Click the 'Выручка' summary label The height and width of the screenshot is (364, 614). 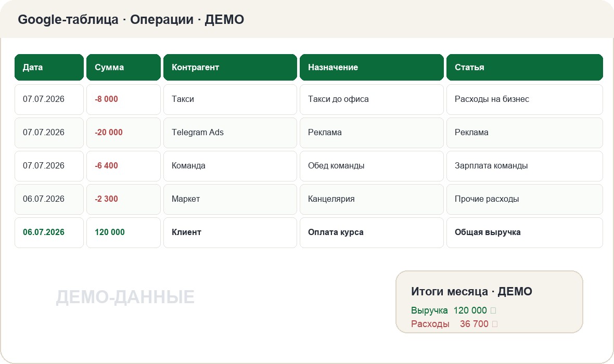429,310
